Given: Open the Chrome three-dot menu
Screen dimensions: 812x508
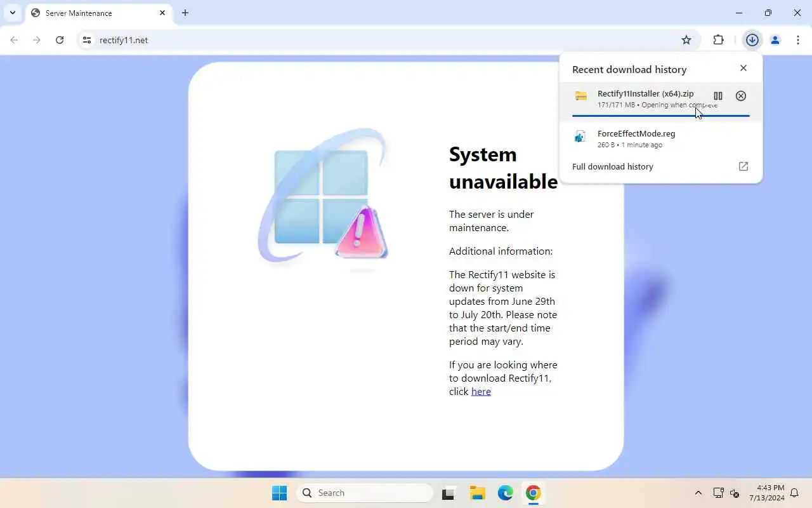Looking at the screenshot, I should 798,40.
